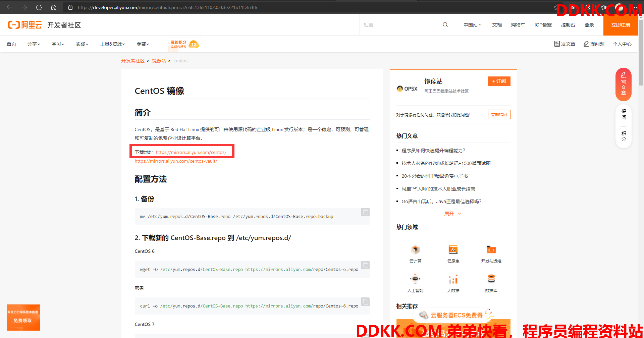Open article Go语言出现后，Java还是最佳选择吗?
The width and height of the screenshot is (644, 338).
click(441, 202)
